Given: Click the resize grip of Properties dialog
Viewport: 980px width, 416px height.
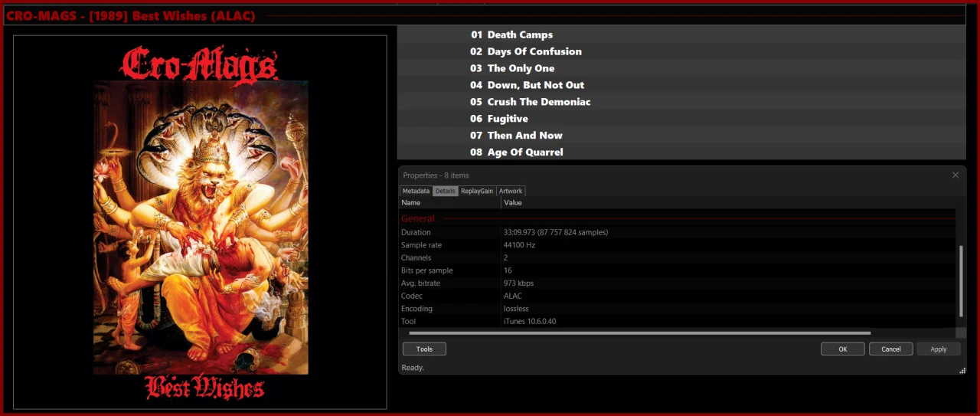Looking at the screenshot, I should click(x=962, y=370).
